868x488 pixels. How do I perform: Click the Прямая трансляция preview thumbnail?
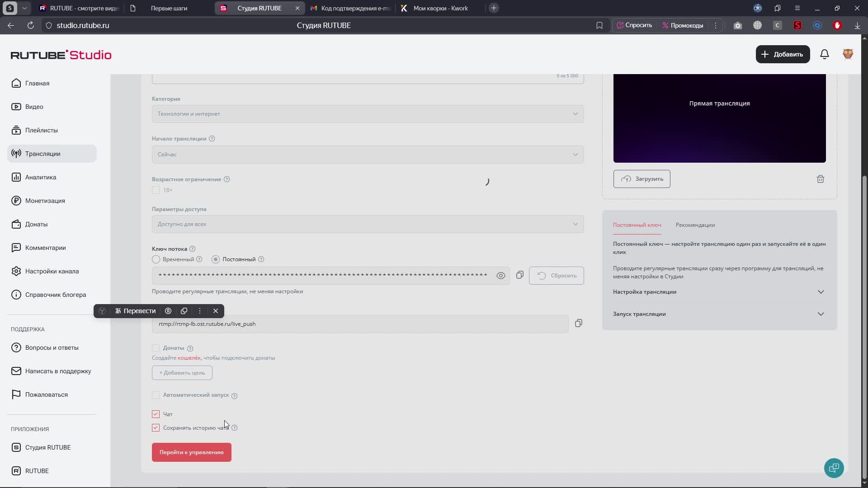click(719, 117)
